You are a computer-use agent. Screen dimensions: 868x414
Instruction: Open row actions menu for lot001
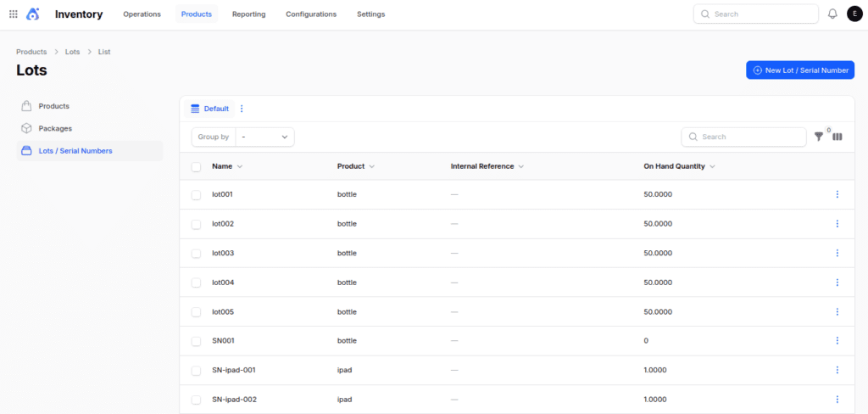837,194
